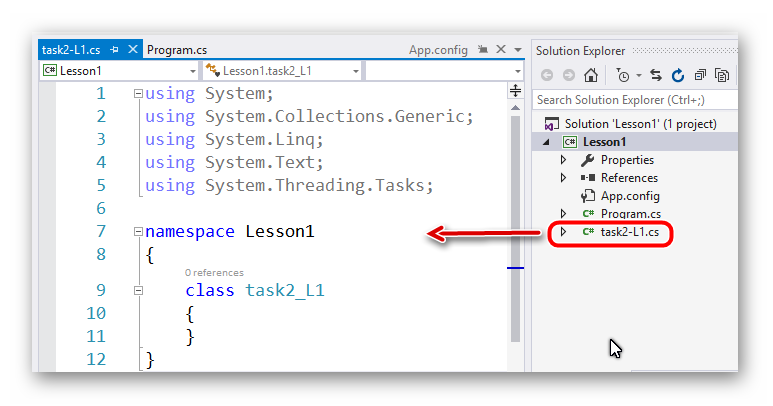Collapse the namespace Lesson1 block

(x=138, y=232)
